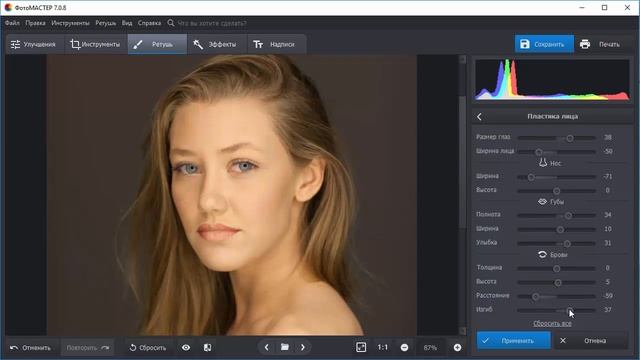This screenshot has width=640, height=360.
Task: Open the Файл menu
Action: click(12, 23)
